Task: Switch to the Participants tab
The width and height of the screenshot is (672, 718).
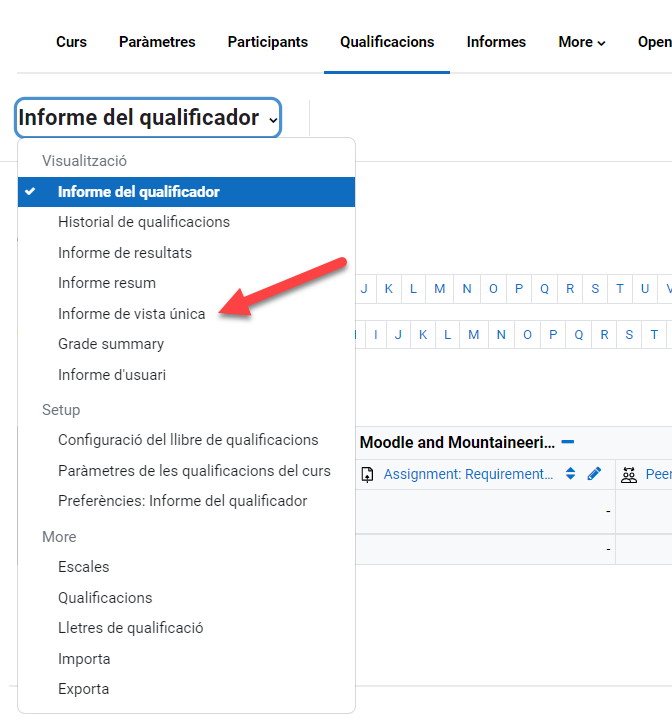Action: tap(267, 42)
